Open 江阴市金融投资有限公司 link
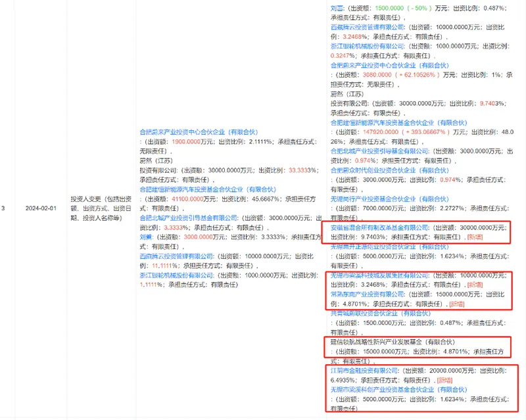Image resolution: width=526 pixels, height=420 pixels. (x=364, y=371)
